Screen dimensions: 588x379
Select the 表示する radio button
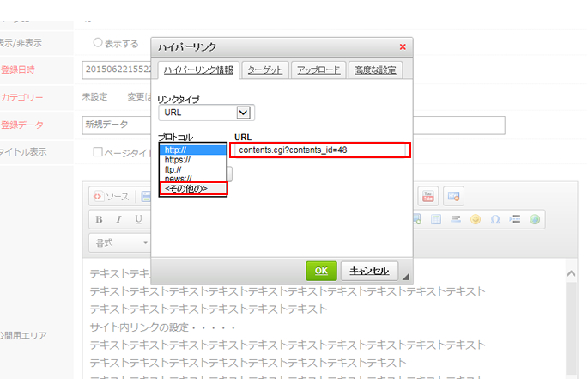coord(97,43)
